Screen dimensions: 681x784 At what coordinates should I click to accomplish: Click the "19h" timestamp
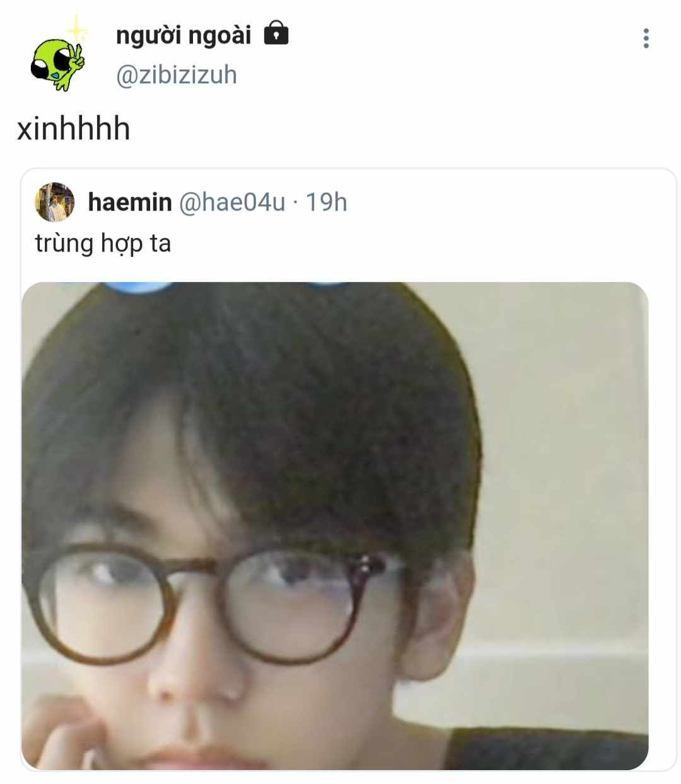327,202
